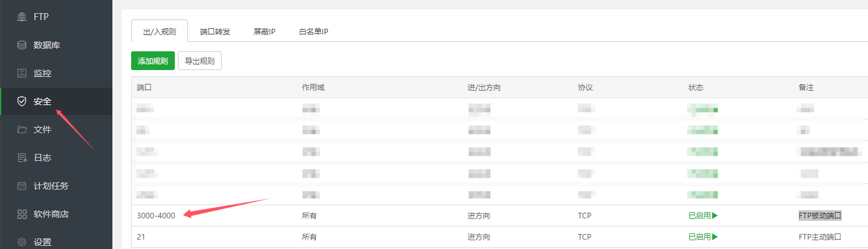
Task: Click the 导出规则 button
Action: 200,61
